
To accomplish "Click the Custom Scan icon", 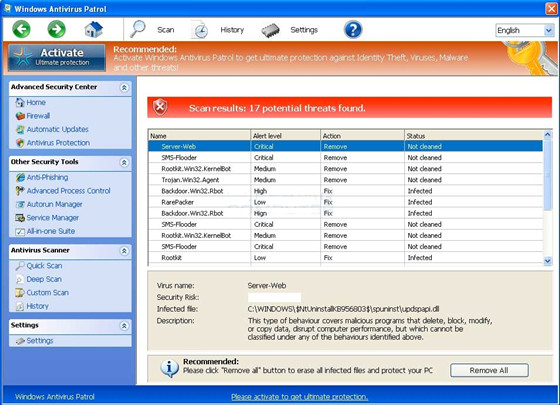I will 20,293.
